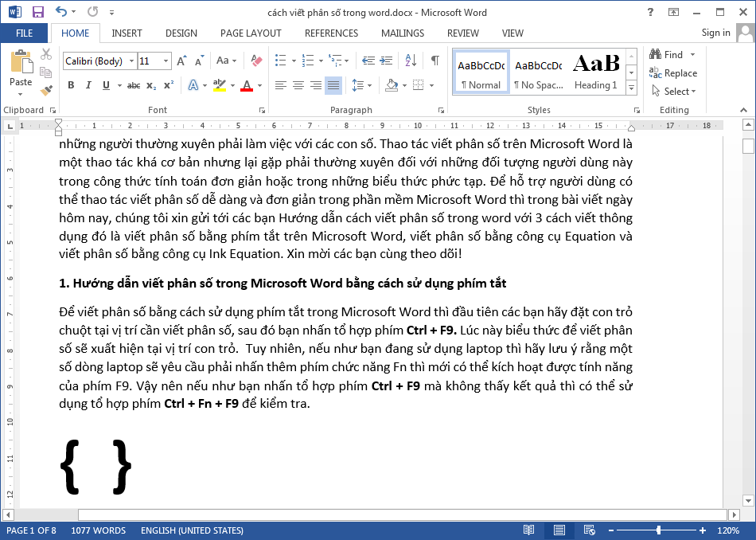
Task: Undo the last action
Action: pyautogui.click(x=60, y=12)
